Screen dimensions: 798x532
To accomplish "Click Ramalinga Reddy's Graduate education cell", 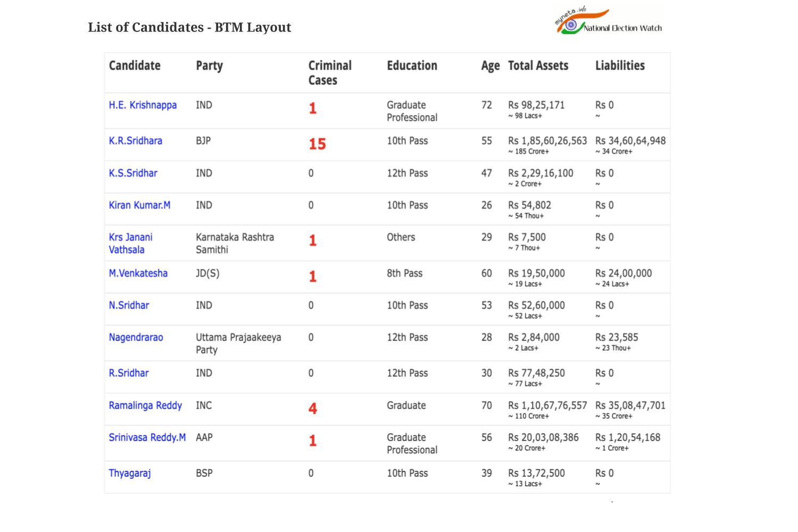I will point(406,405).
